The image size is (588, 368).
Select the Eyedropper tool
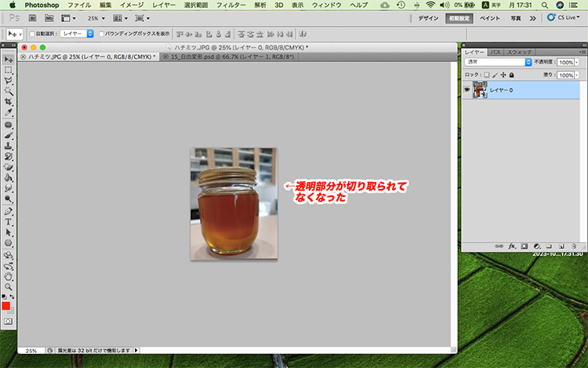click(9, 112)
